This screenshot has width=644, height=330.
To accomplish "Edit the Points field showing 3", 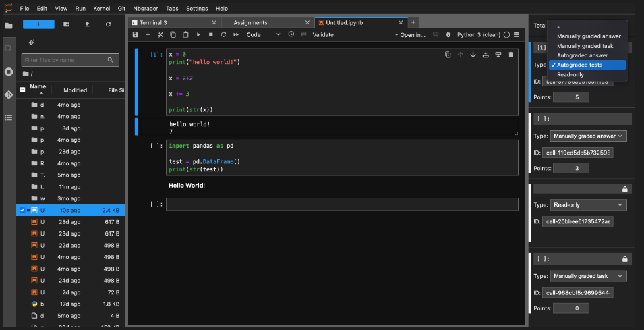I will tap(571, 168).
